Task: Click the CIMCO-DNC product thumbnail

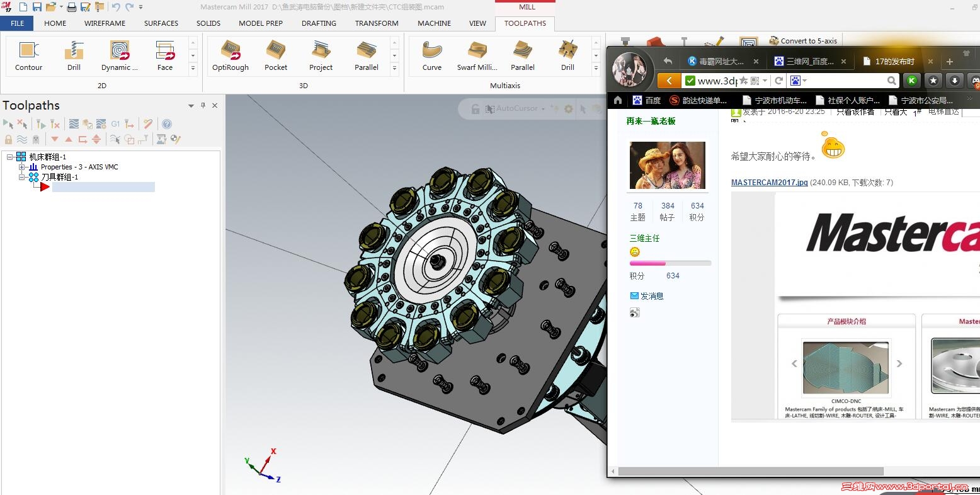Action: click(846, 367)
